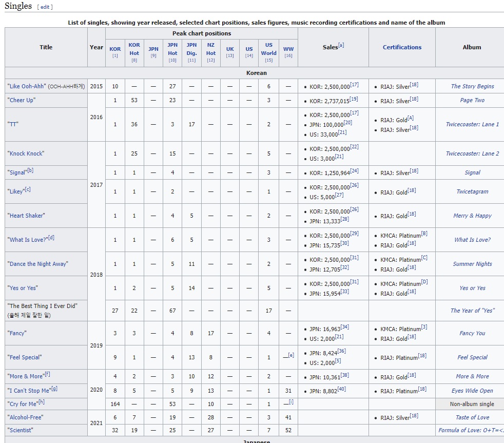Click the "TT" song title link
504x443 pixels.
[x=13, y=124]
